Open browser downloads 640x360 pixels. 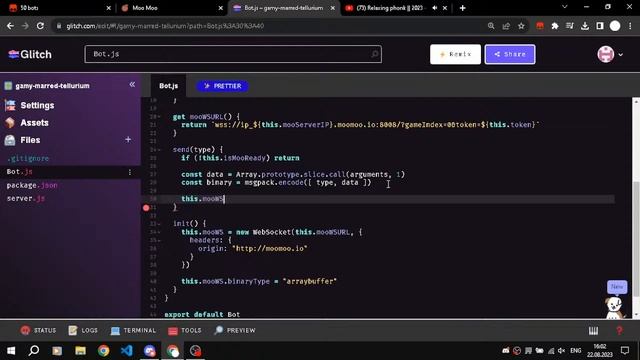click(585, 26)
